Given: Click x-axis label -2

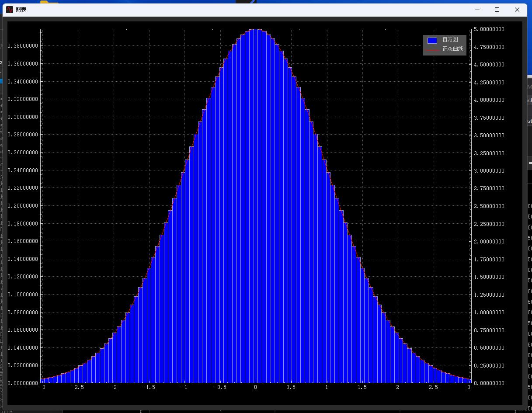Looking at the screenshot, I should [x=113, y=387].
